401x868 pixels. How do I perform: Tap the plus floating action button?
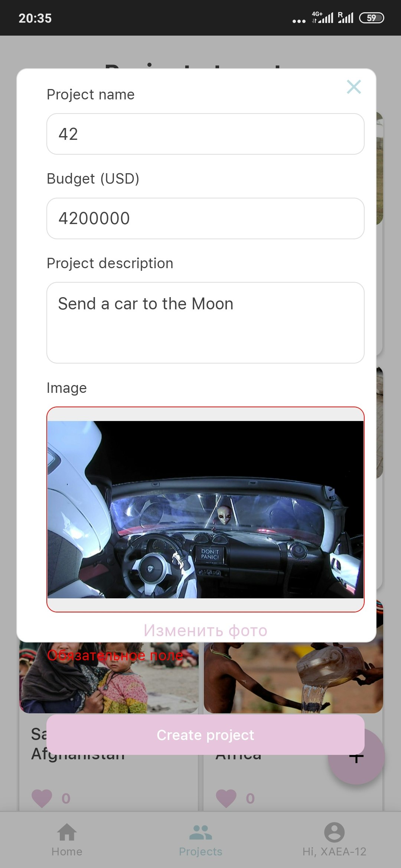point(356,757)
